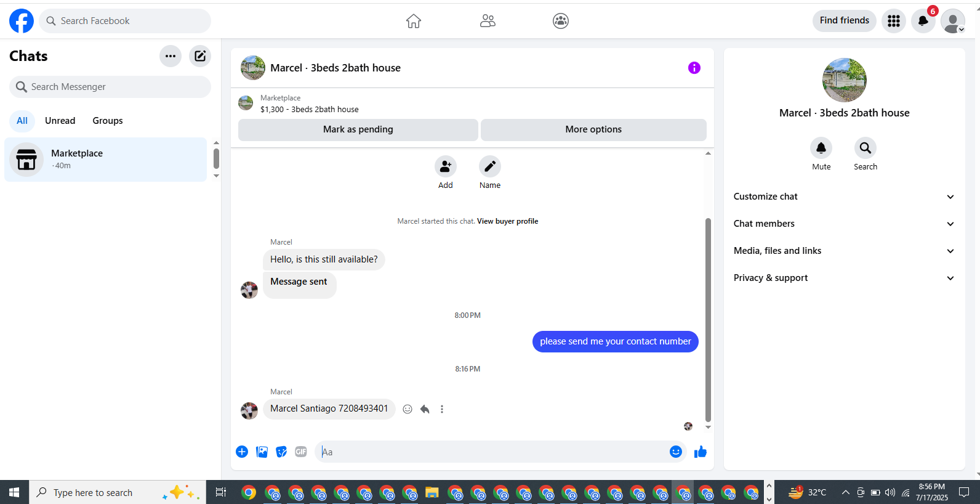
Task: Click the "$1,300 - 3beds 2bath house" listing text
Action: pyautogui.click(x=310, y=110)
